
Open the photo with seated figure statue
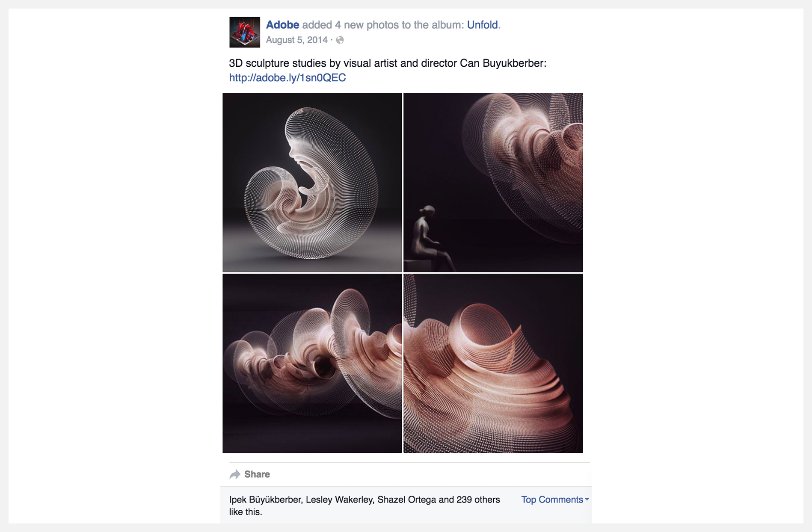pos(493,182)
